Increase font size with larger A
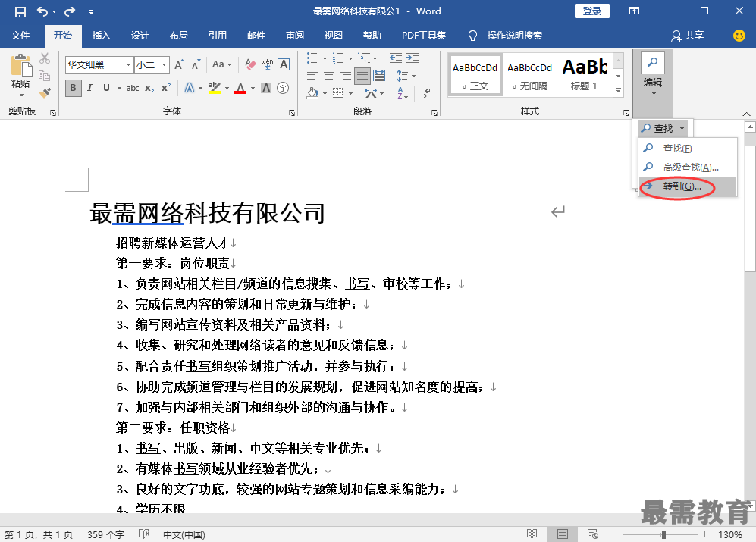The width and height of the screenshot is (756, 542). (179, 64)
